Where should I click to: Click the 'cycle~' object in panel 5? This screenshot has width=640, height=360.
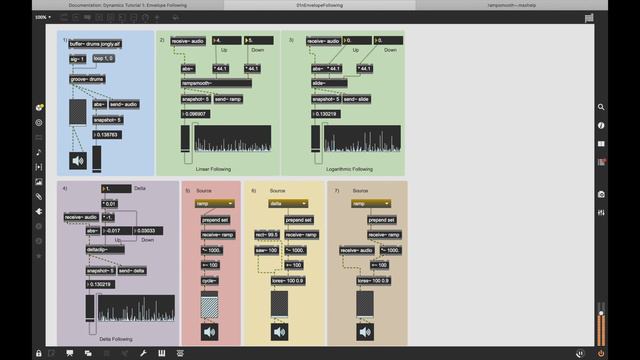[210, 281]
